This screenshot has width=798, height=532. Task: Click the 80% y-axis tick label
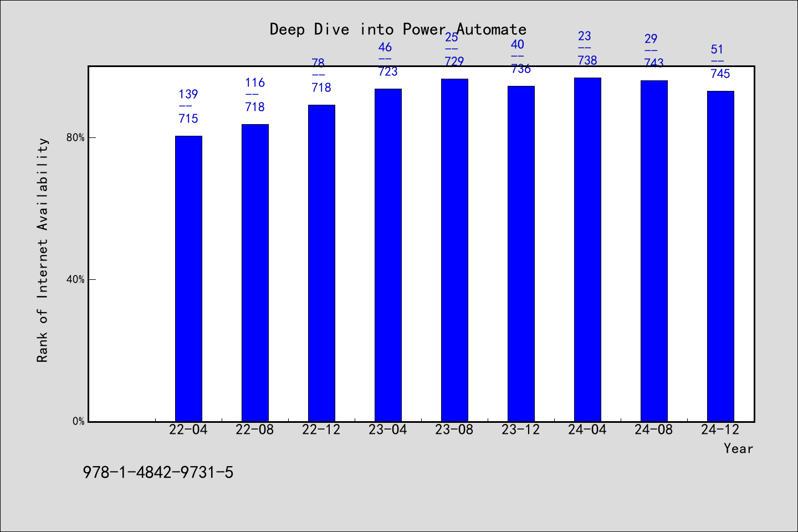75,137
